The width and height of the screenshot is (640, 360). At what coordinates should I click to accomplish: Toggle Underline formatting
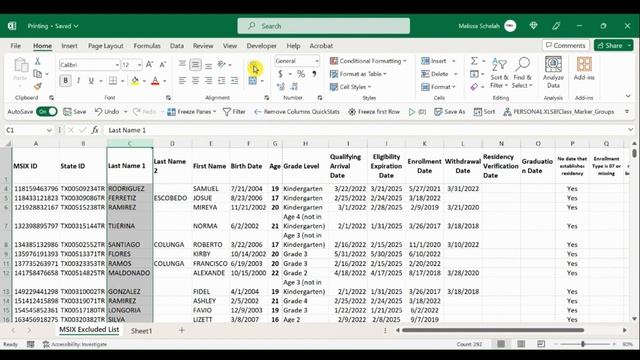pos(91,81)
